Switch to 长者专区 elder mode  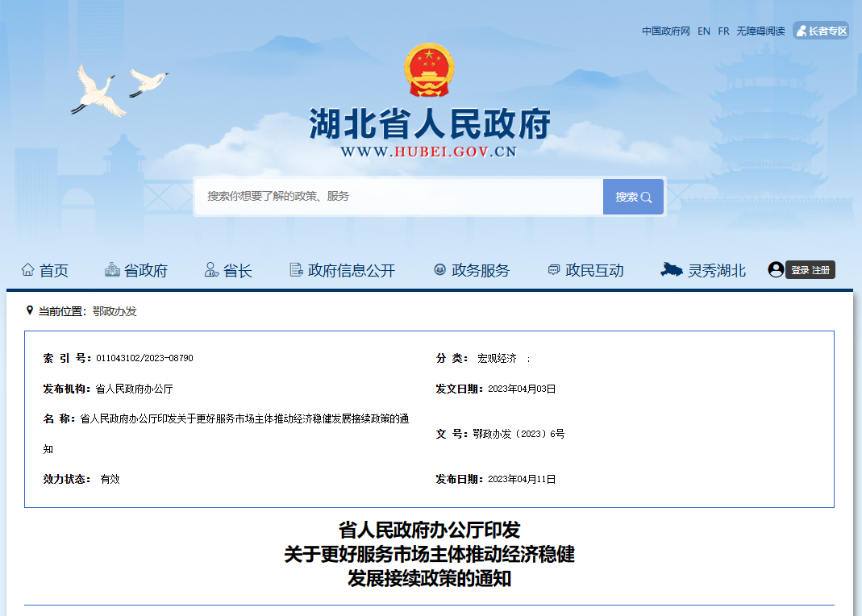pos(821,31)
